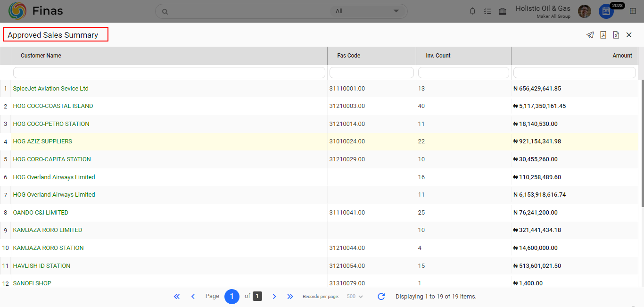Image resolution: width=644 pixels, height=307 pixels.
Task: Open HAVLISH ID STATION customer
Action: click(42, 266)
